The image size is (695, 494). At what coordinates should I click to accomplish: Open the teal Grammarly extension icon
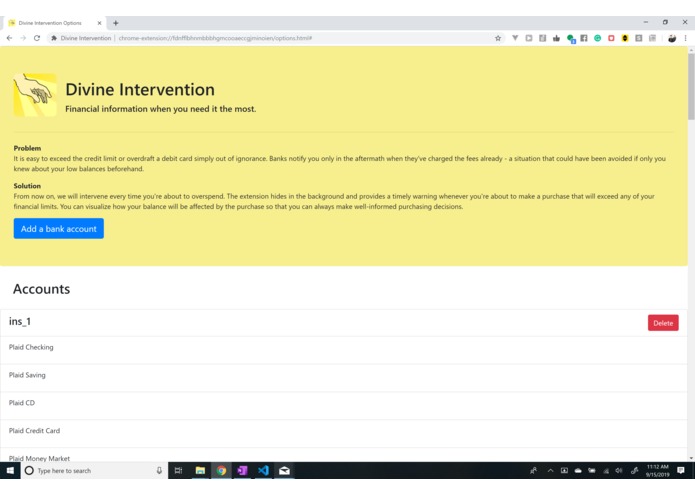pos(597,38)
